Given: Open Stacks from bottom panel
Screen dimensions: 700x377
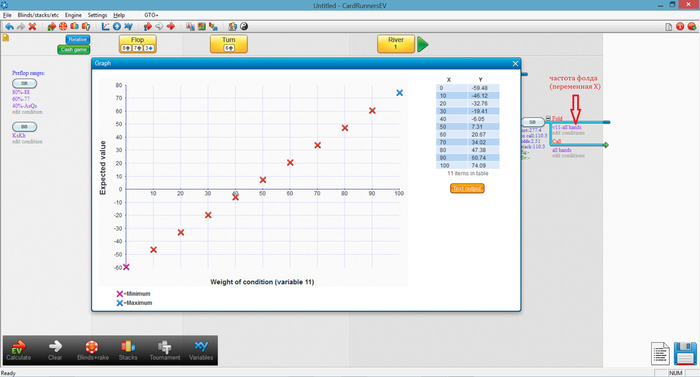Looking at the screenshot, I should pyautogui.click(x=128, y=350).
